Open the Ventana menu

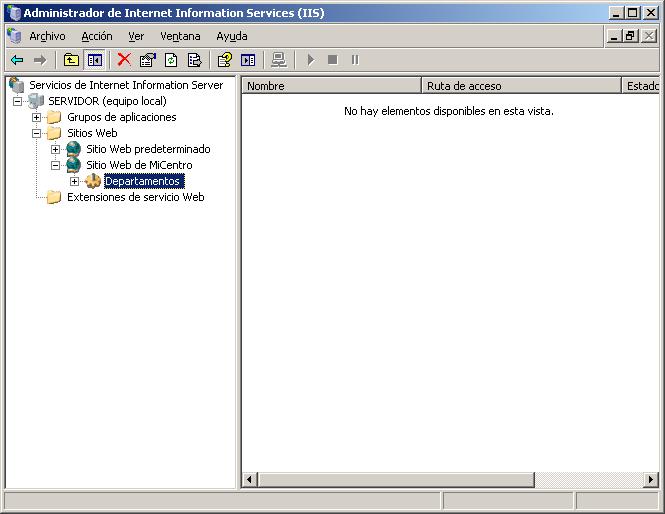coord(180,36)
